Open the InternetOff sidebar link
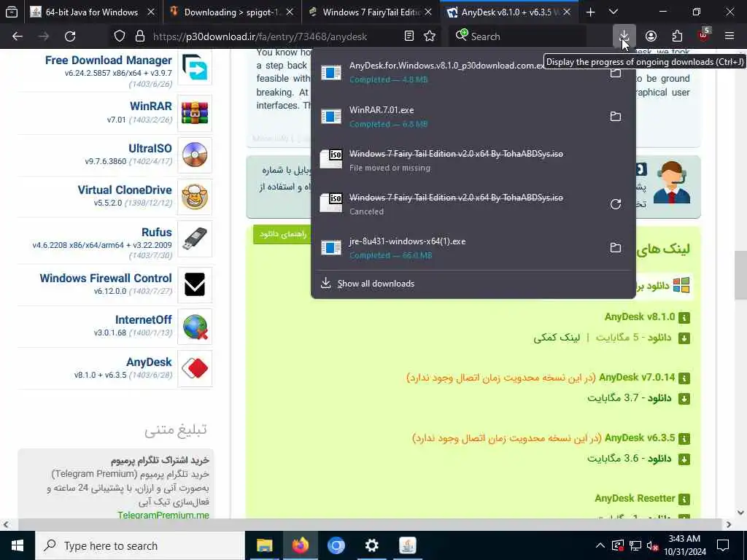747x560 pixels. pos(144,319)
